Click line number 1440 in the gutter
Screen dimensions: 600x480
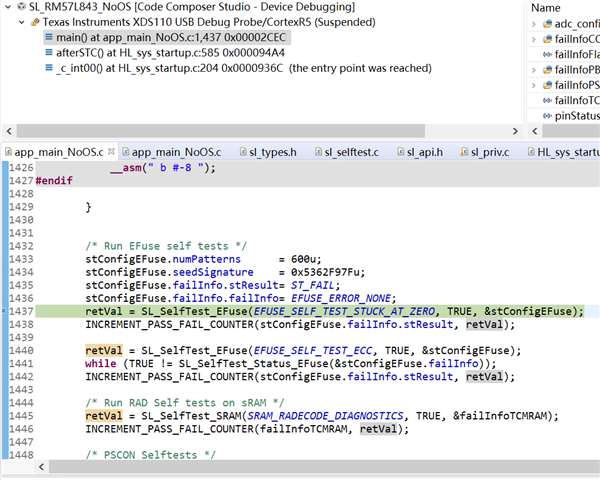[21, 350]
